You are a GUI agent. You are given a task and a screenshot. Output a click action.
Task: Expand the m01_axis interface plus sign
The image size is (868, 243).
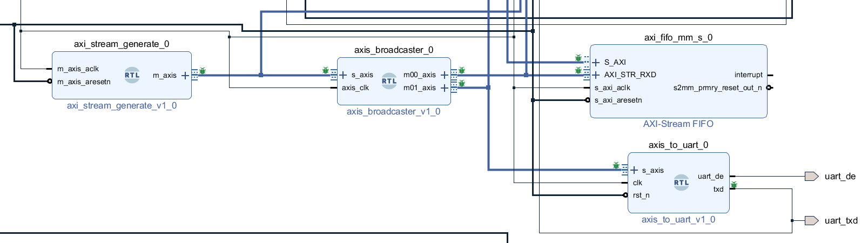[x=445, y=87]
